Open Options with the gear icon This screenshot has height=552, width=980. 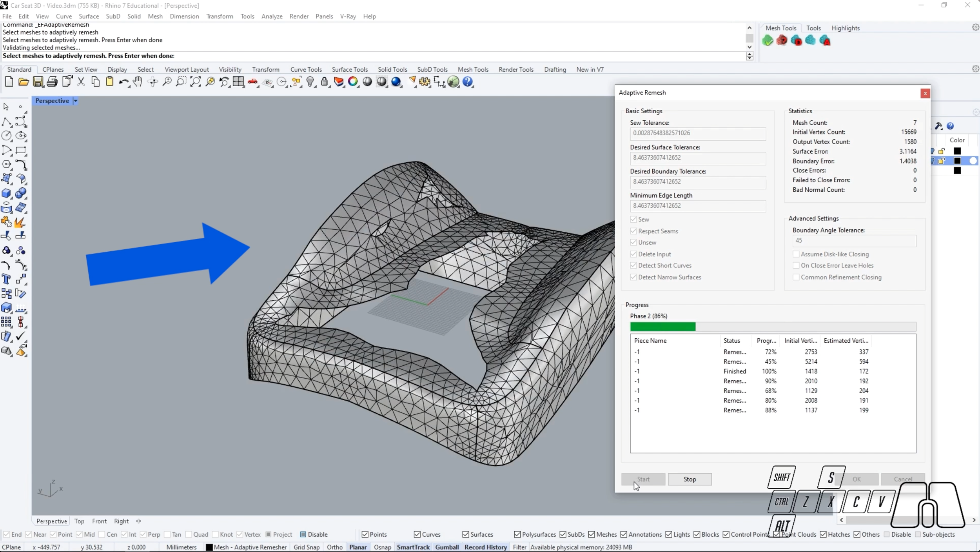click(425, 82)
